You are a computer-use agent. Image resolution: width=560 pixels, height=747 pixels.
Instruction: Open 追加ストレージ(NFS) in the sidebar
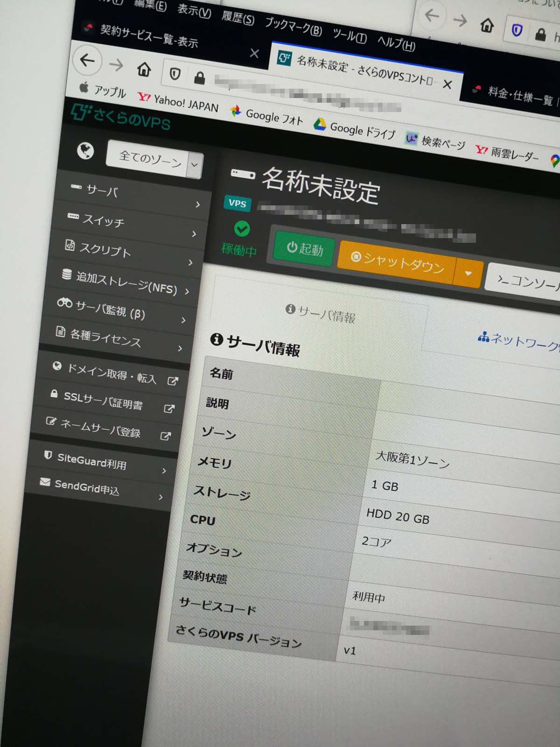[123, 282]
